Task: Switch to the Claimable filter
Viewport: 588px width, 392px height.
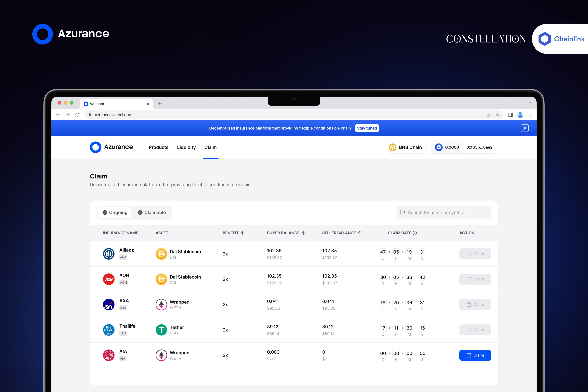Action: click(x=152, y=212)
